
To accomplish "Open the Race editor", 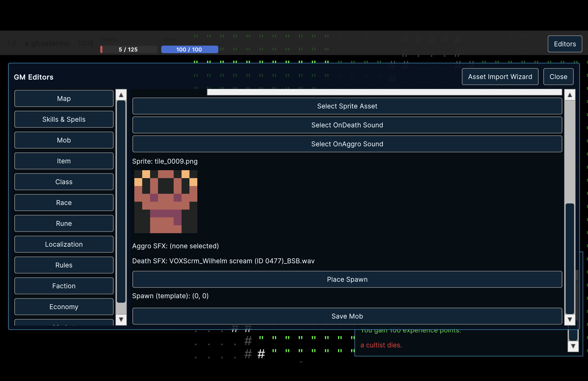I will click(x=64, y=203).
